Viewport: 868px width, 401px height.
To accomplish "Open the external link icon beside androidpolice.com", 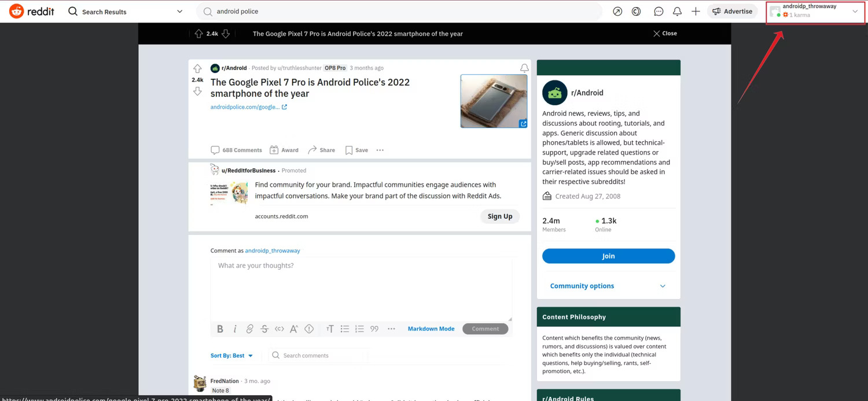I will (284, 107).
